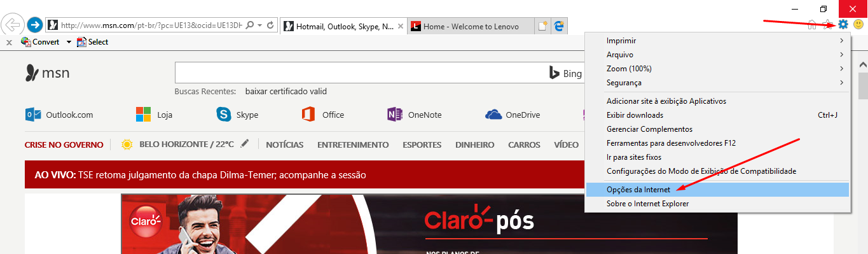Click the smiley feedback icon
The width and height of the screenshot is (868, 254).
858,25
